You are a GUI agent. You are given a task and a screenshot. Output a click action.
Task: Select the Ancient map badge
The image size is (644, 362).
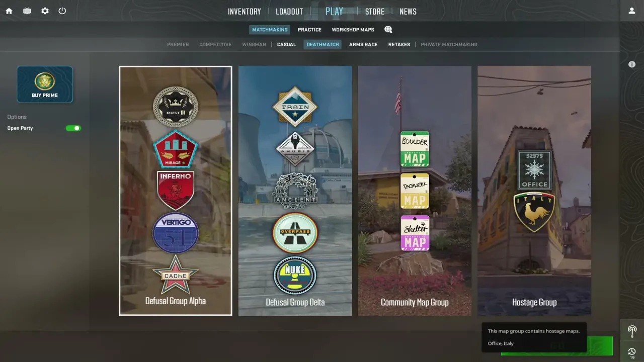pyautogui.click(x=295, y=191)
